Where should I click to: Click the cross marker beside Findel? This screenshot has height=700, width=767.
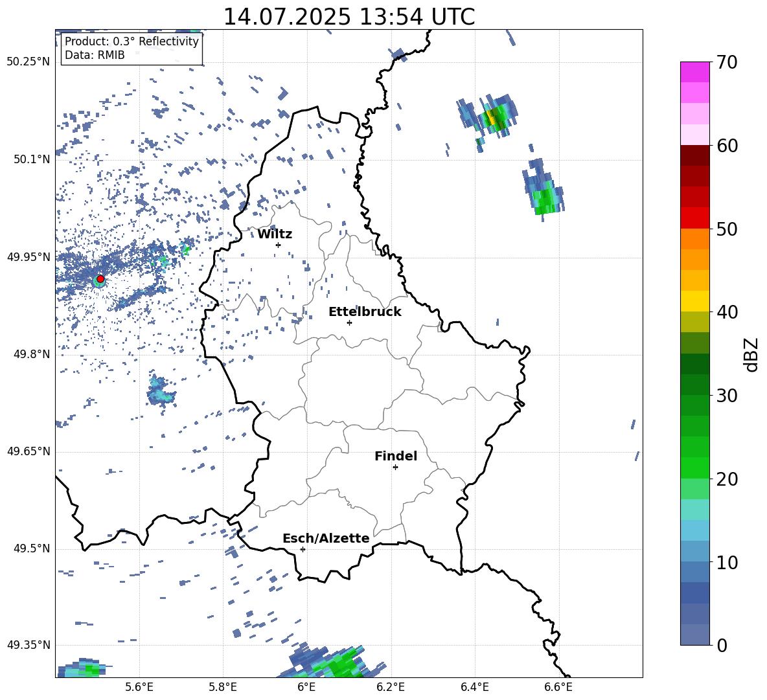coord(395,468)
